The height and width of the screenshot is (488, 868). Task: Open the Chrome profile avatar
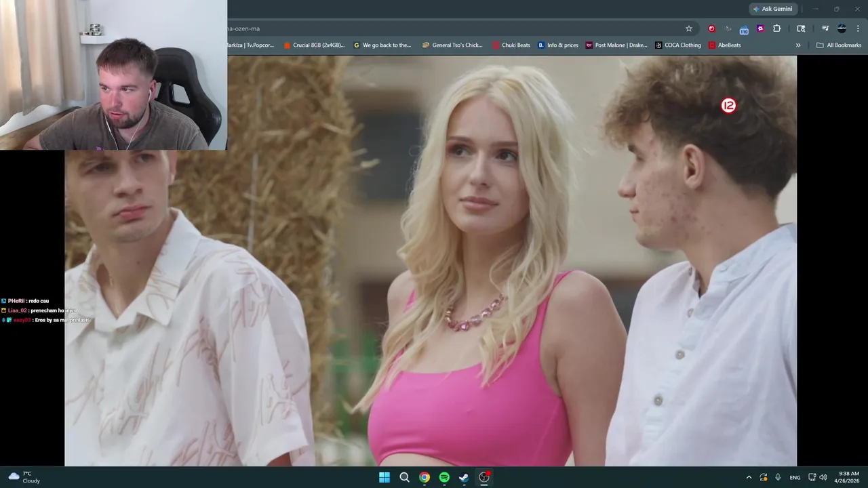tap(842, 28)
